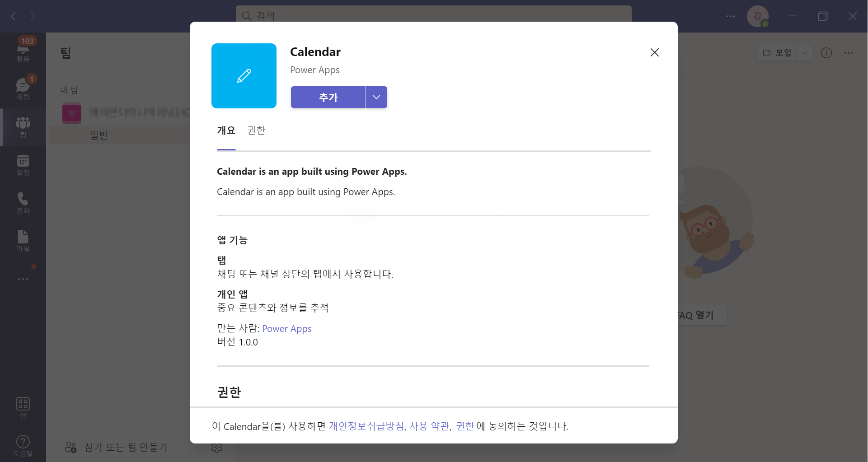This screenshot has width=868, height=462.
Task: Go back with the navigation arrow
Action: tap(14, 16)
